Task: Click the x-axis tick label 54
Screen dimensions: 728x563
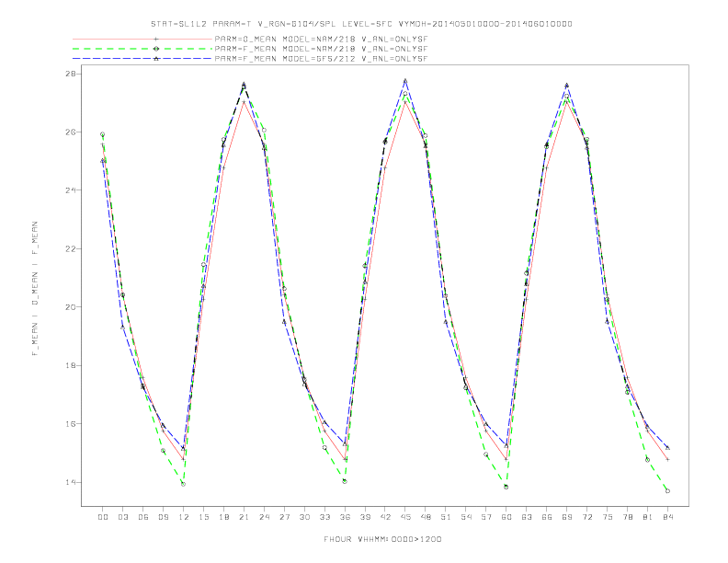Action: tap(466, 517)
